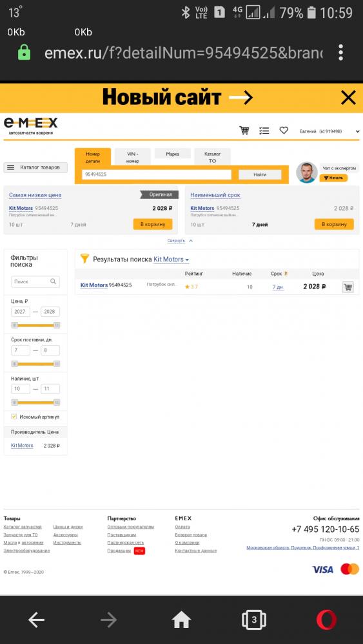
Task: Open browser tabs counter icon
Action: 254,620
